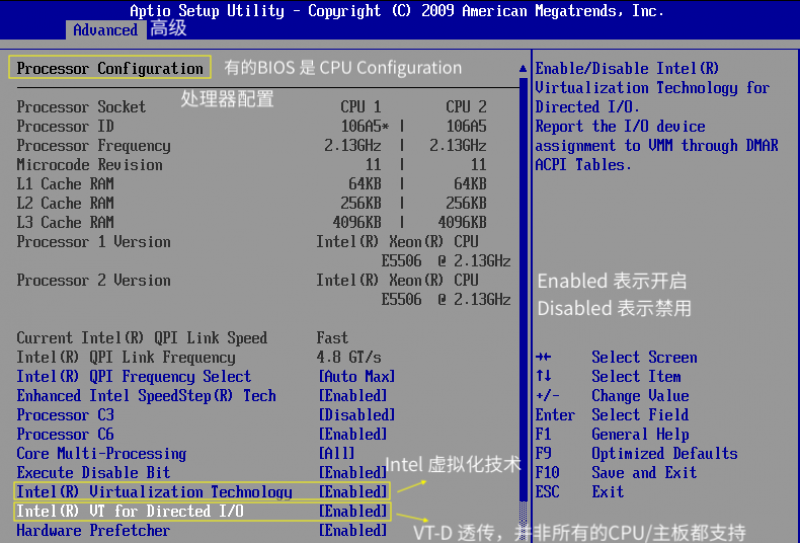Click the scrollbar up arrow

522,69
